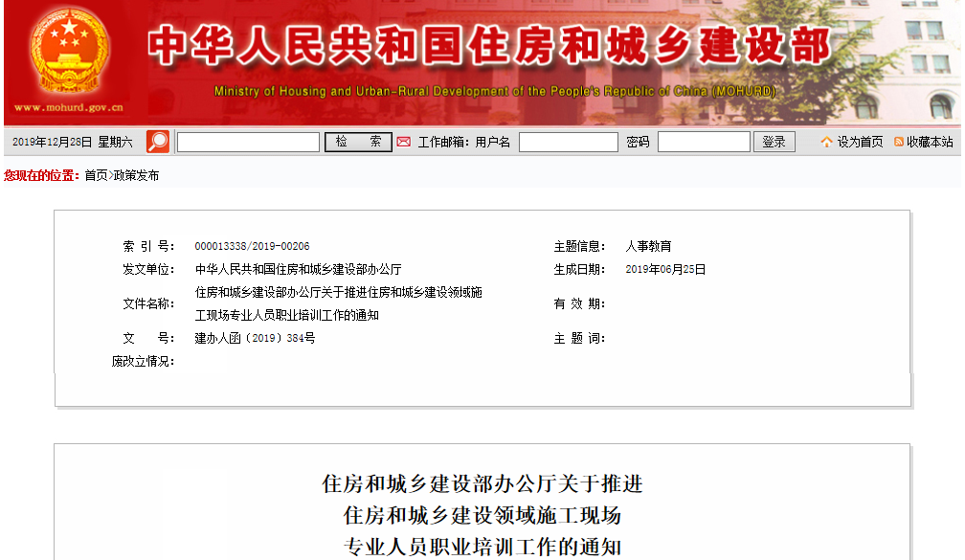The image size is (965, 560).
Task: Click the date text 2019年12月28日 星期六
Action: click(73, 142)
